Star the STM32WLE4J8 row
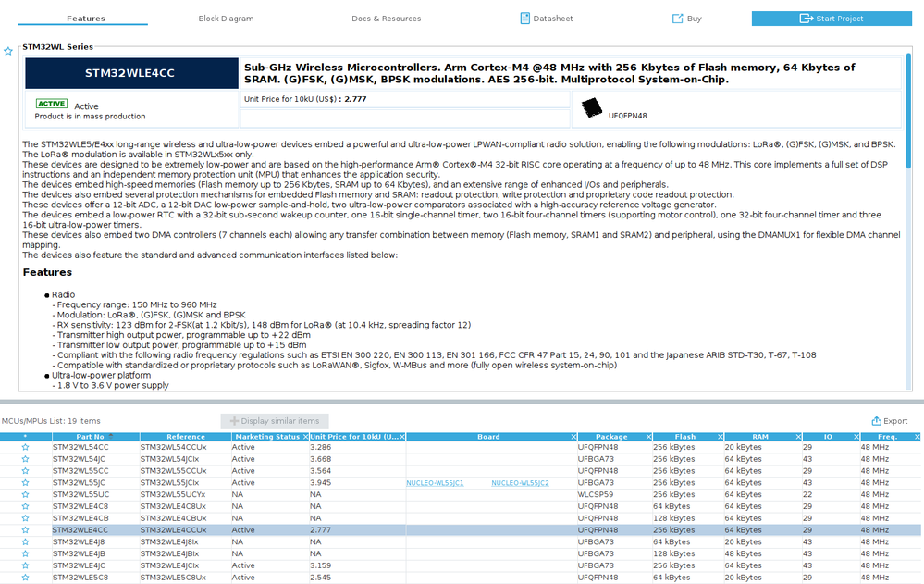The image size is (924, 584). [25, 541]
